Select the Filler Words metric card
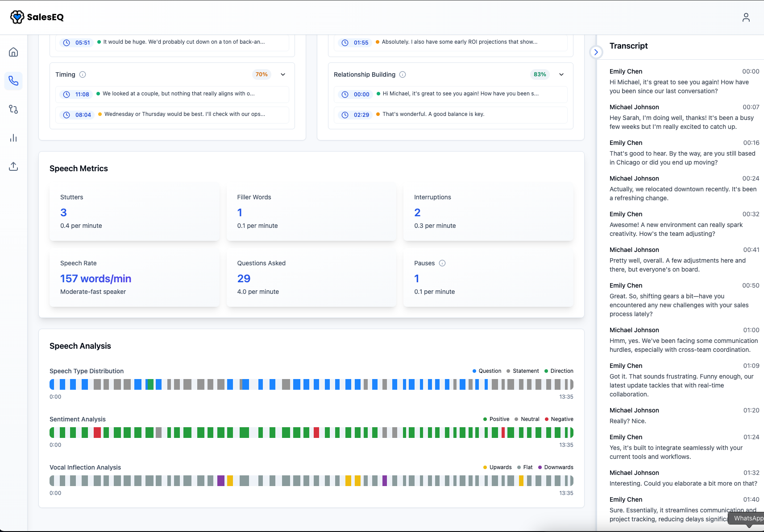The image size is (764, 532). (x=311, y=212)
